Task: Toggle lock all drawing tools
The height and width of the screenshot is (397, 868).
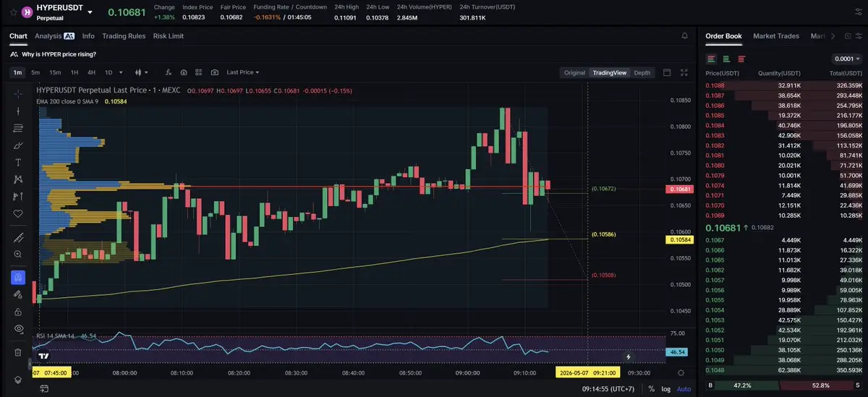Action: tap(18, 312)
